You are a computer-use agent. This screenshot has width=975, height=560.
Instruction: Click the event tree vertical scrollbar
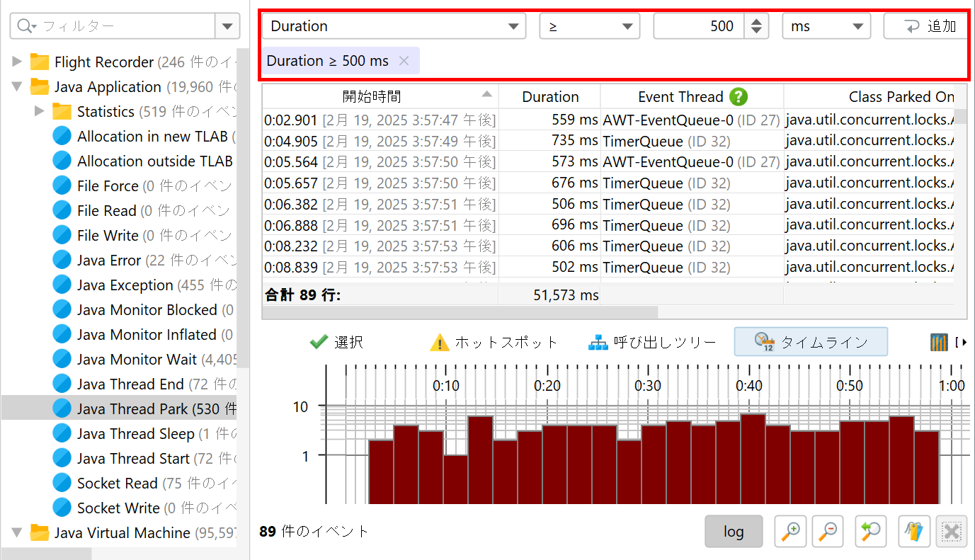tap(241, 208)
